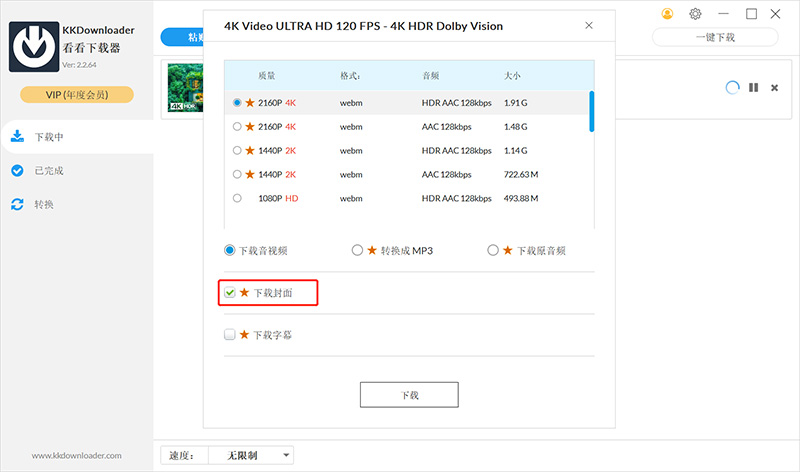Enable the 下载字幕 subtitles checkbox
This screenshot has width=800, height=472.
(x=230, y=334)
